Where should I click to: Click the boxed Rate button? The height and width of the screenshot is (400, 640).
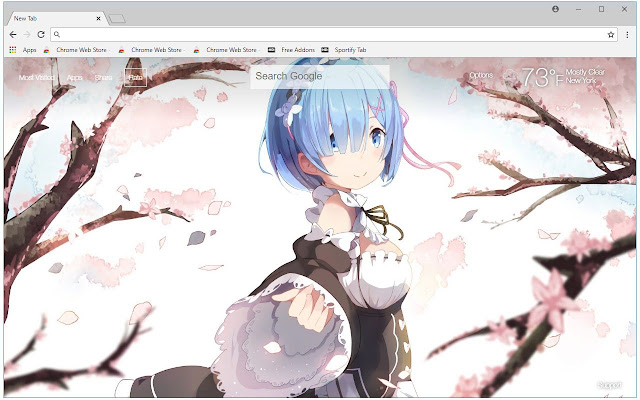click(136, 78)
